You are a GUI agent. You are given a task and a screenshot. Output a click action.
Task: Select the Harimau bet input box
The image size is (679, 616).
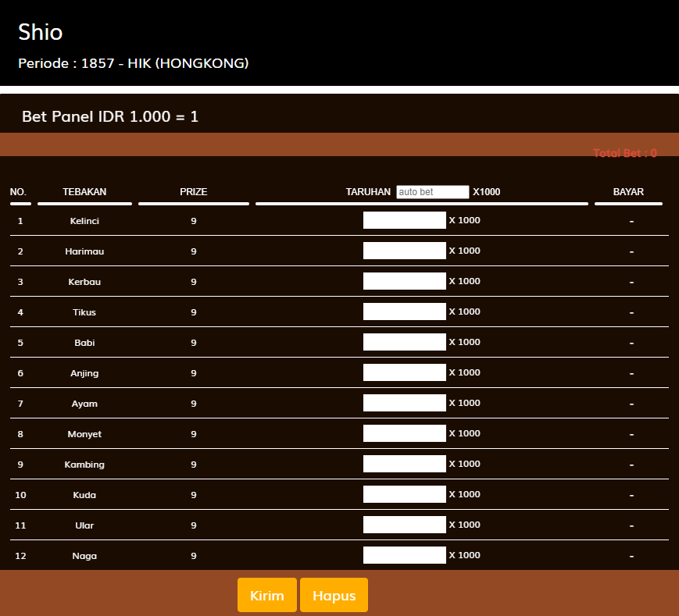[x=404, y=251]
